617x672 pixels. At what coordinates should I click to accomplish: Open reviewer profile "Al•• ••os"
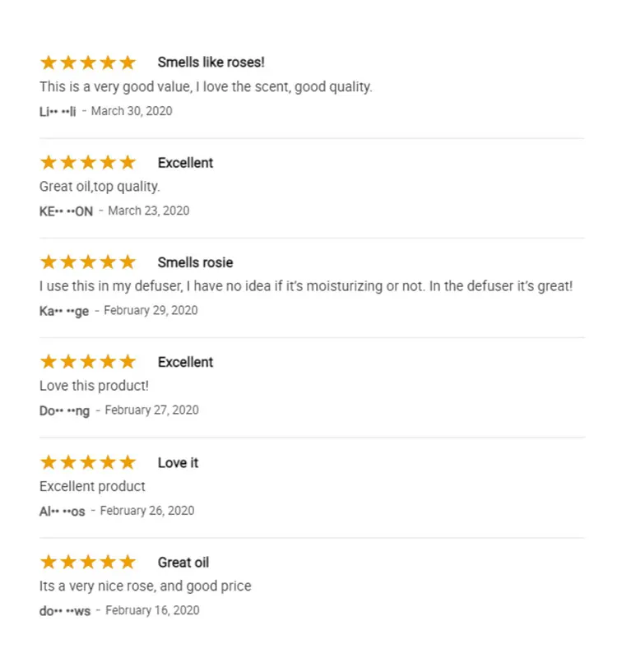tap(62, 511)
